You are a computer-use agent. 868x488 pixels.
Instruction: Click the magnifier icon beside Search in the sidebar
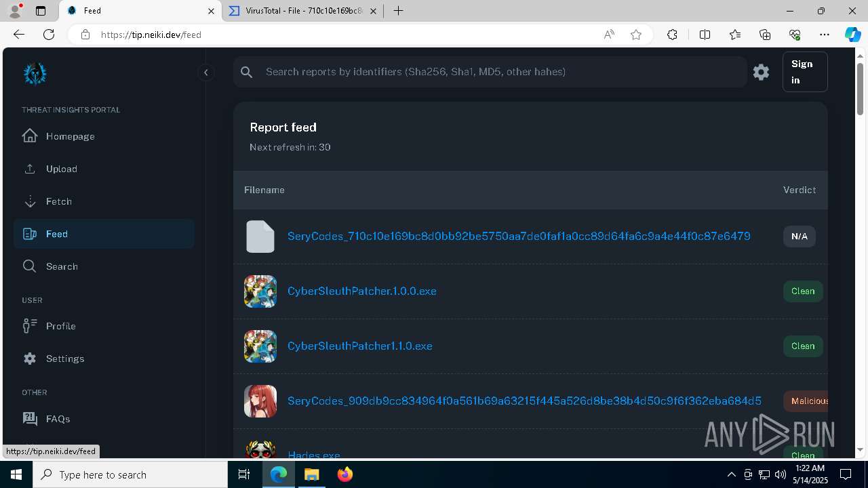[x=30, y=266]
